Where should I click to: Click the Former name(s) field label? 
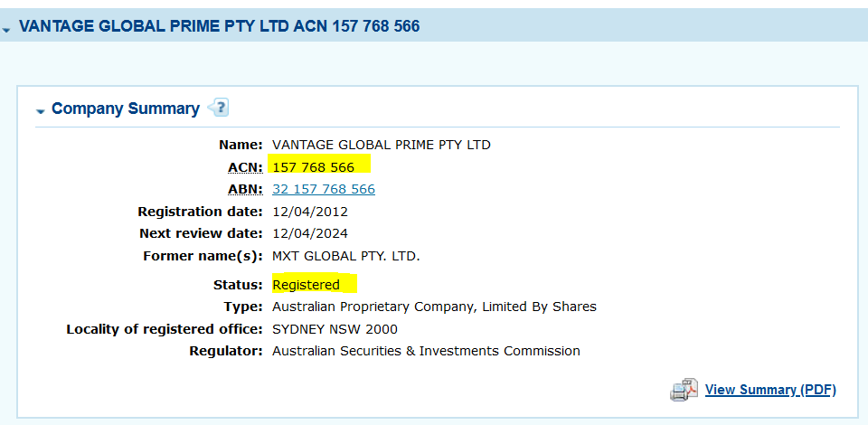coord(203,256)
